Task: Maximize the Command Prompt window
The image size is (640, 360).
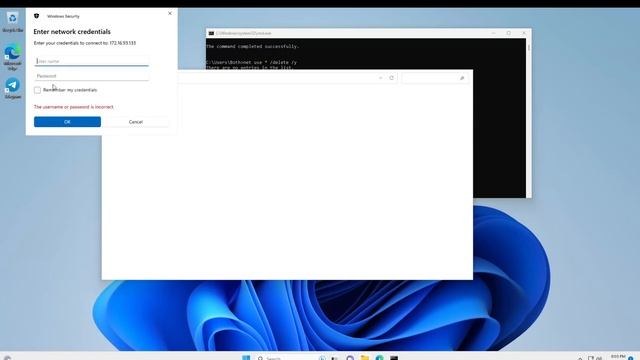Action: pos(509,33)
